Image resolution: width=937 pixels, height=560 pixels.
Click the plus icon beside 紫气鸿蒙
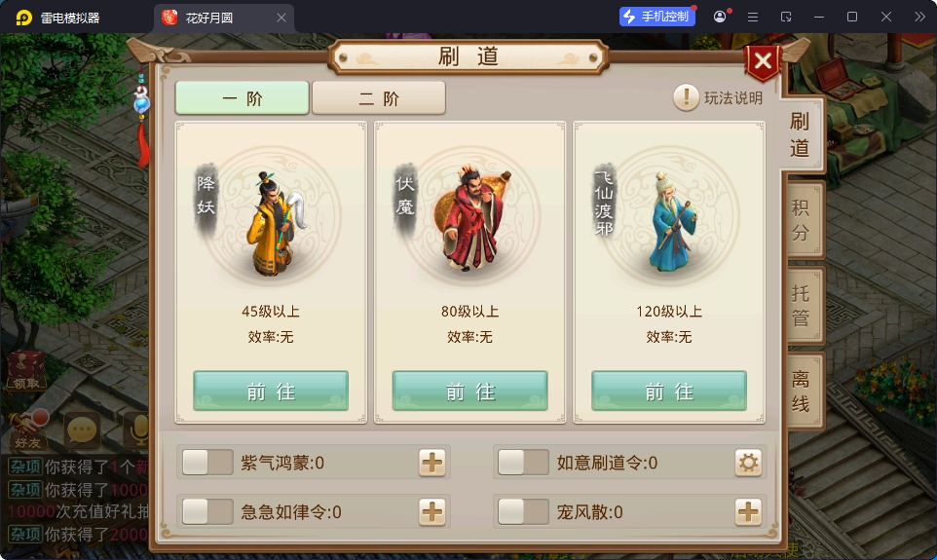coord(432,463)
